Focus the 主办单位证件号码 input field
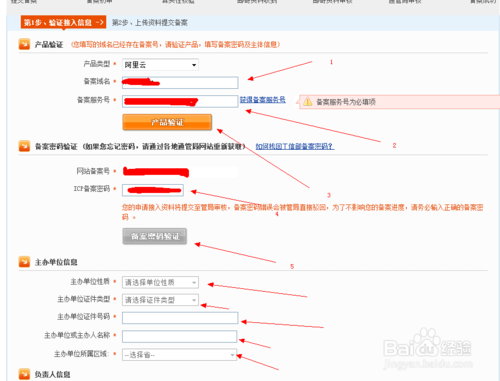The width and height of the screenshot is (500, 381). (x=180, y=318)
